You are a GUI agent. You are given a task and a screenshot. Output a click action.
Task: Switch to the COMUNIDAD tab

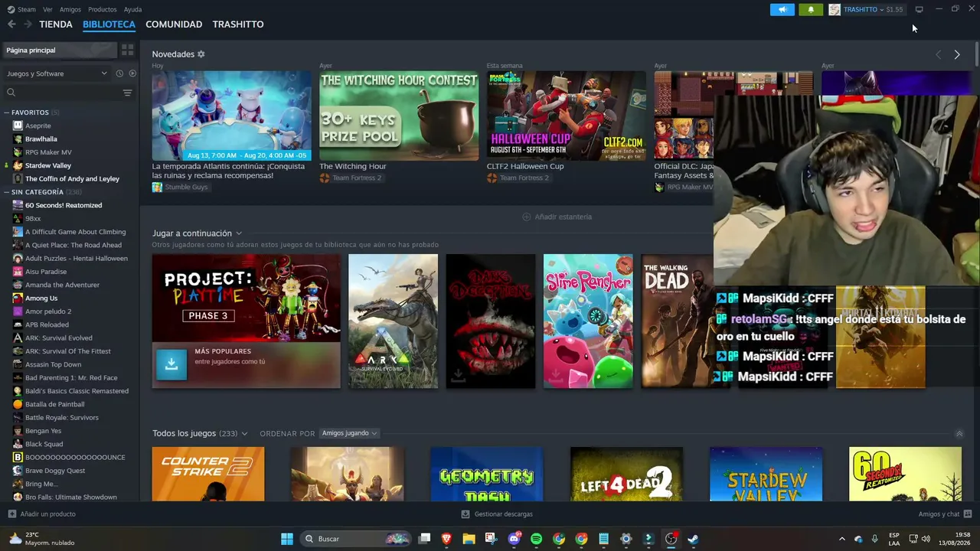point(174,24)
